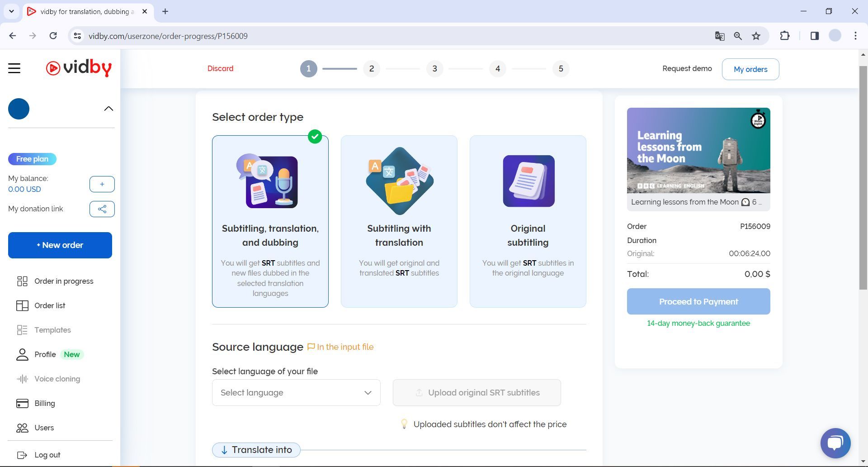Share your donation link
868x467 pixels.
click(x=102, y=209)
